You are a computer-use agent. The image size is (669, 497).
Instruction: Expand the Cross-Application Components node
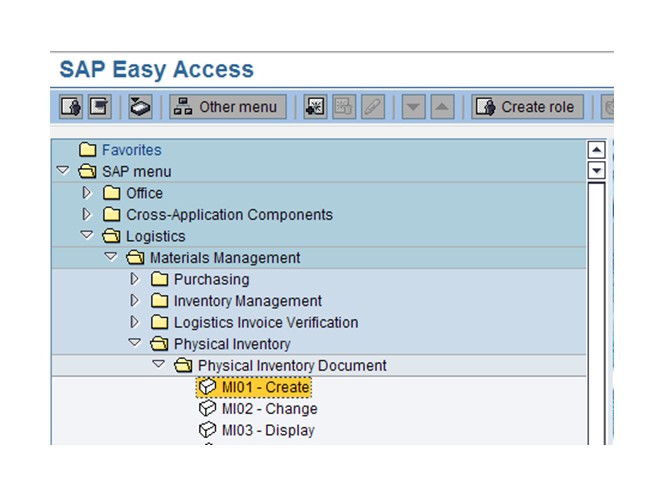[87, 215]
